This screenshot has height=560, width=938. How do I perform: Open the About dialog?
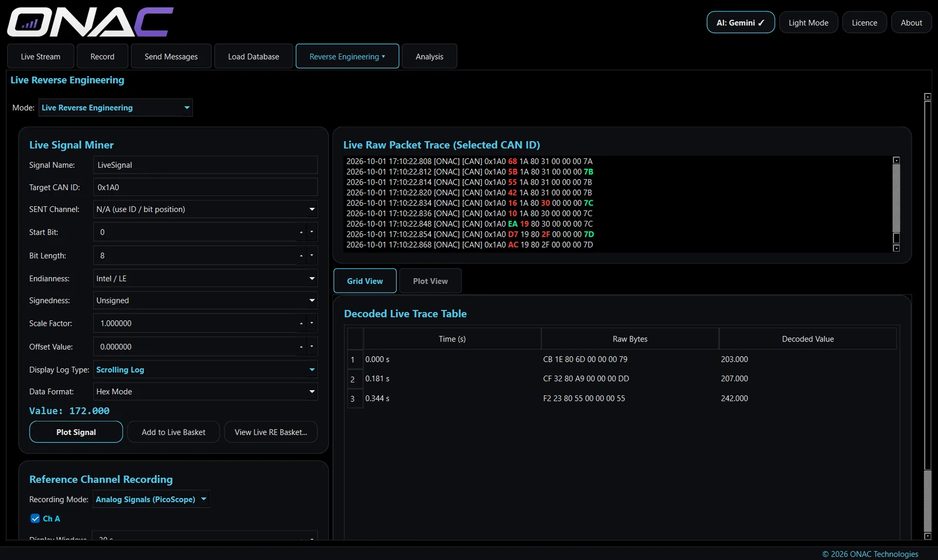point(911,22)
